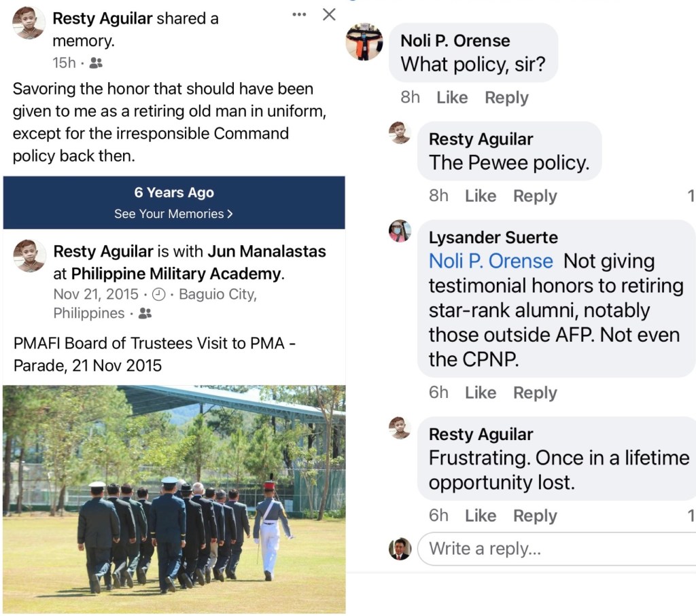
Task: Click Resty Aguilar's profile picture on post
Action: (29, 22)
